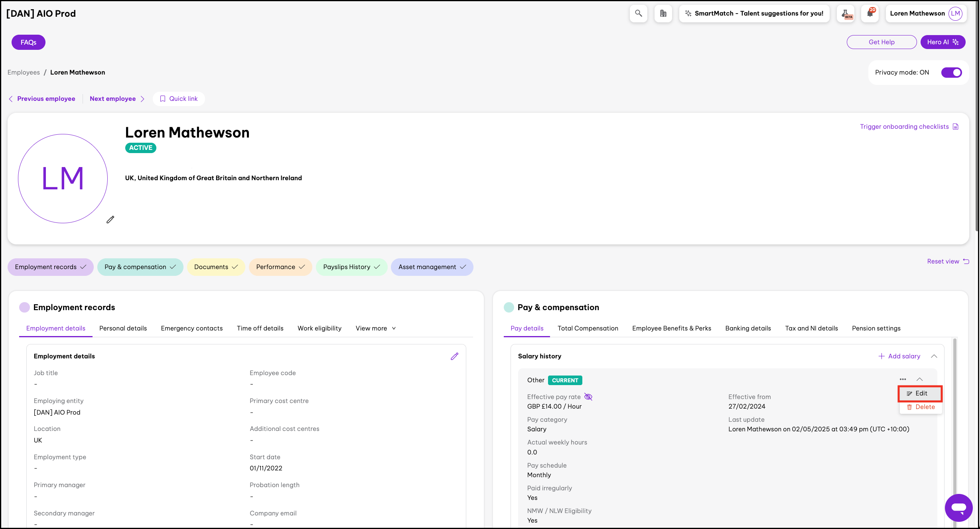Select Edit from the salary menu

point(920,393)
